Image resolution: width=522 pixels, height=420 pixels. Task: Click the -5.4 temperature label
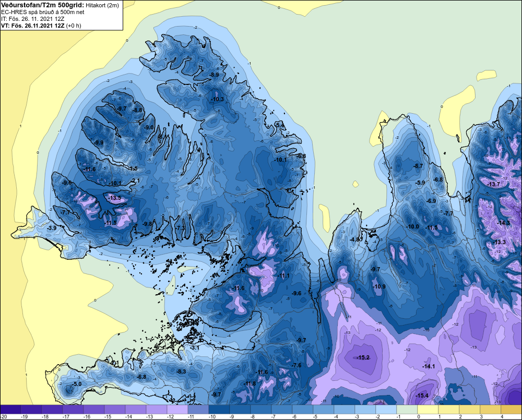(x=280, y=125)
